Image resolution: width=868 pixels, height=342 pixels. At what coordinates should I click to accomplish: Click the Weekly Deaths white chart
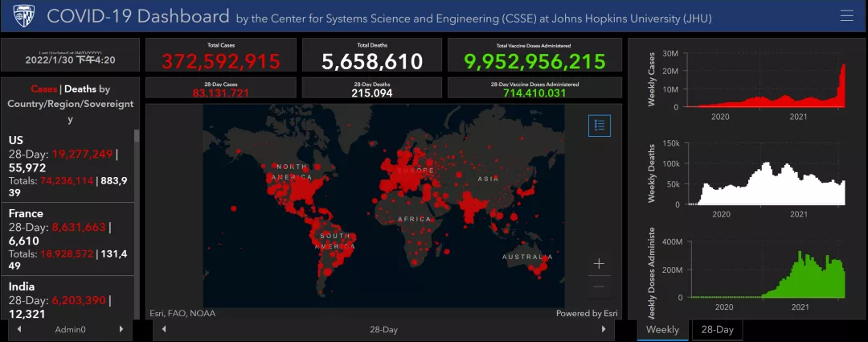point(767,175)
